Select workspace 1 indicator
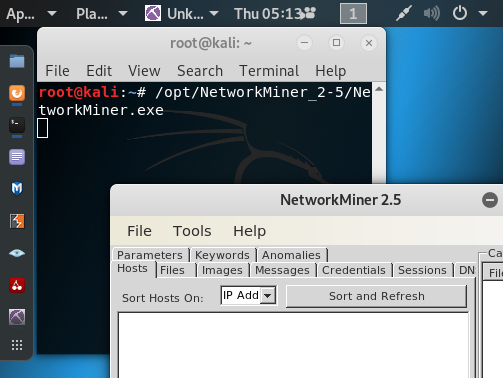Image resolution: width=503 pixels, height=378 pixels. 353,14
